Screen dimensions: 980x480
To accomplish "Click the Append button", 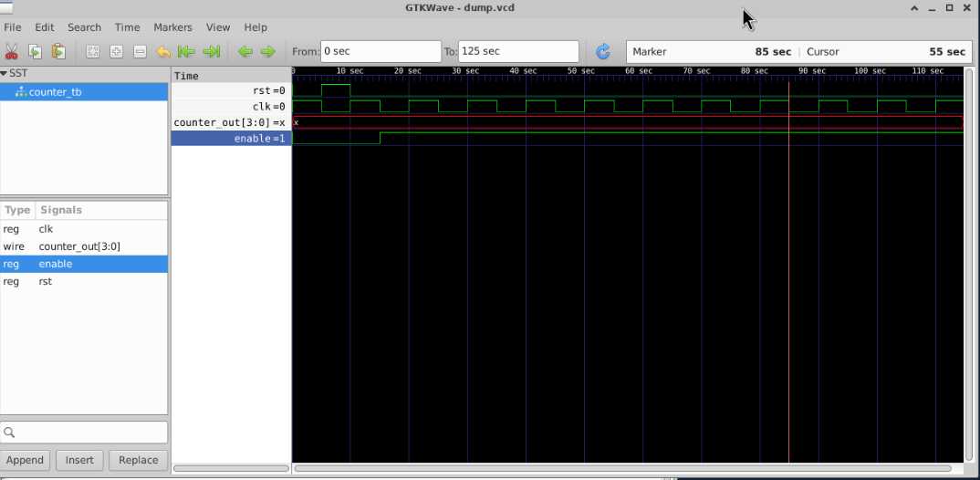I will pyautogui.click(x=26, y=460).
